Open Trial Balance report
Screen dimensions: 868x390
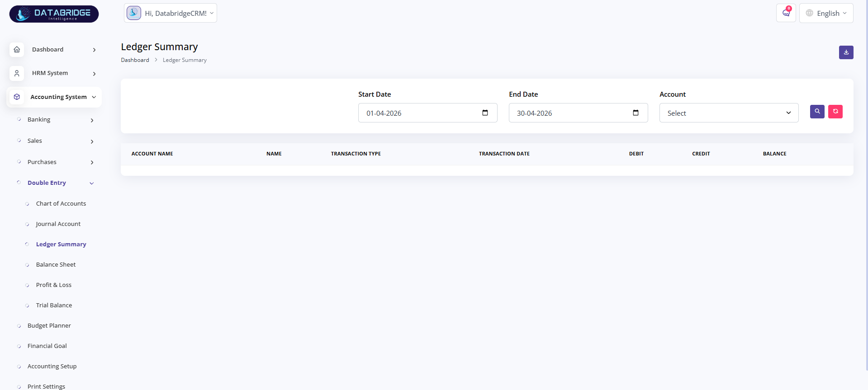point(54,305)
